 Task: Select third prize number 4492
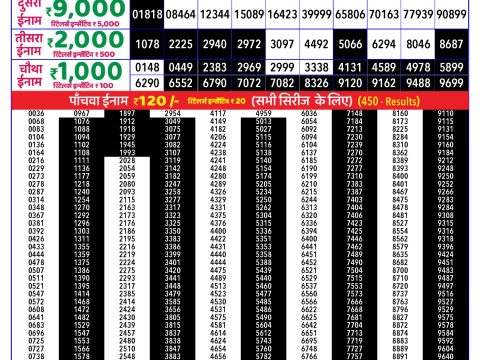pos(316,44)
